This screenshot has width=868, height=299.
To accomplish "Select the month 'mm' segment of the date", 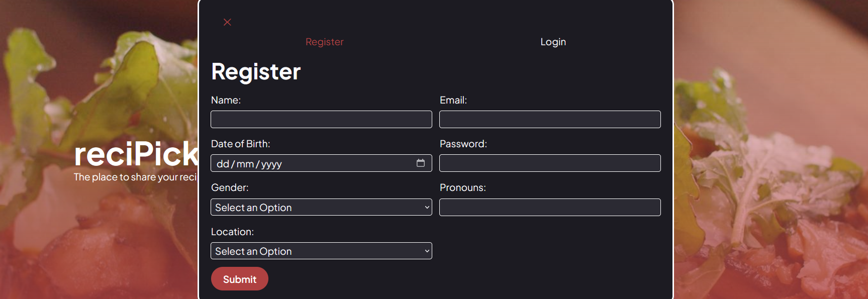I will coord(245,164).
